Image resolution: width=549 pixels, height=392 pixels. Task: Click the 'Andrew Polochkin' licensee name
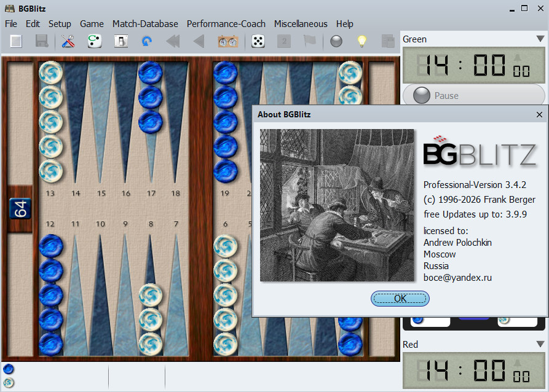click(x=457, y=243)
